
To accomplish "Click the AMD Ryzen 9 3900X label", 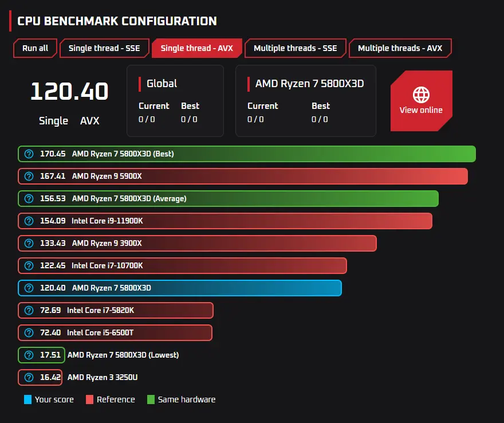I will click(107, 243).
